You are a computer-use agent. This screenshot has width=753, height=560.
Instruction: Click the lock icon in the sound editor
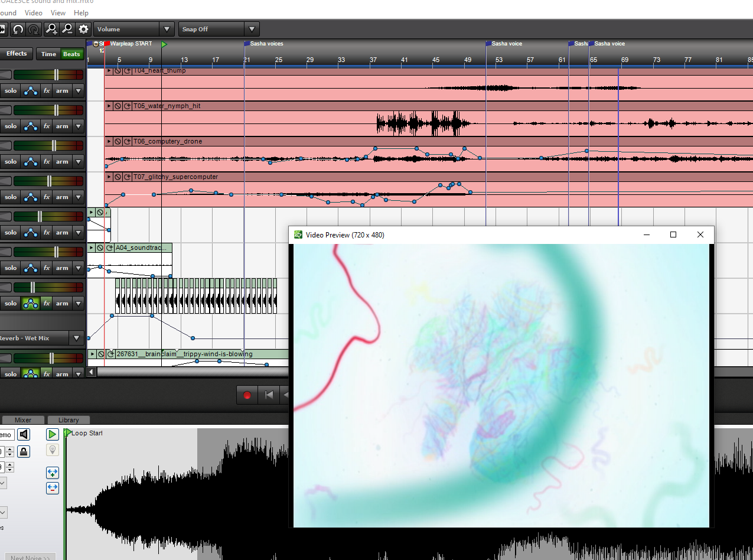pos(23,451)
